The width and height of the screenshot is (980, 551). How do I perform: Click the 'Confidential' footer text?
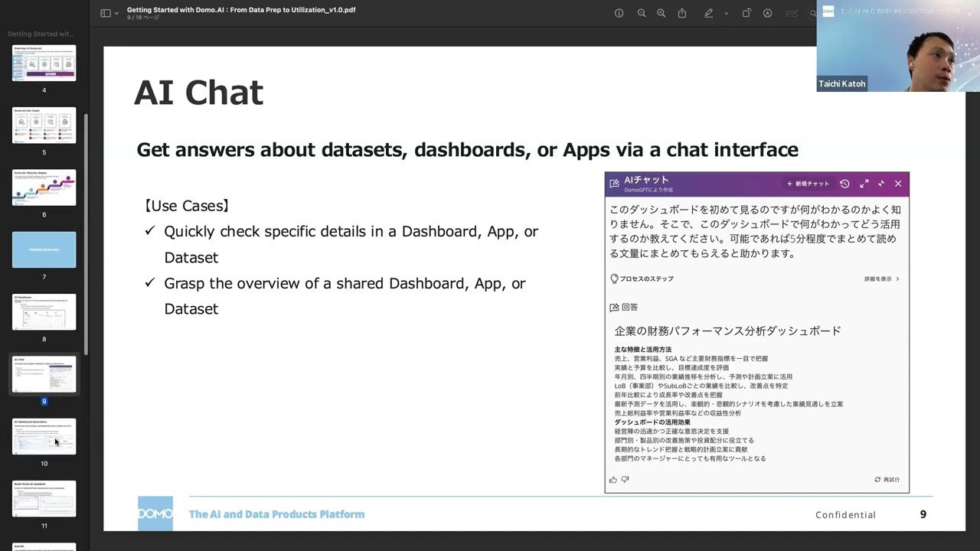[845, 515]
